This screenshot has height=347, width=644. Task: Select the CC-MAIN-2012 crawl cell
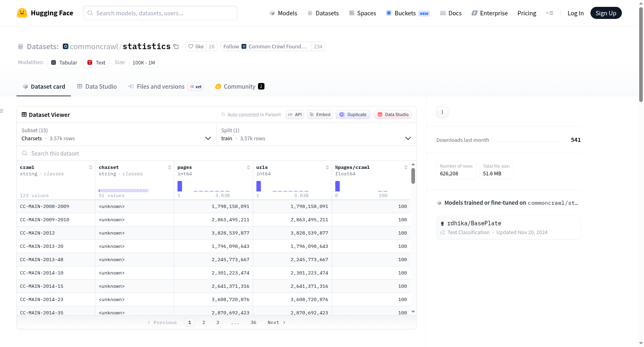point(56,233)
